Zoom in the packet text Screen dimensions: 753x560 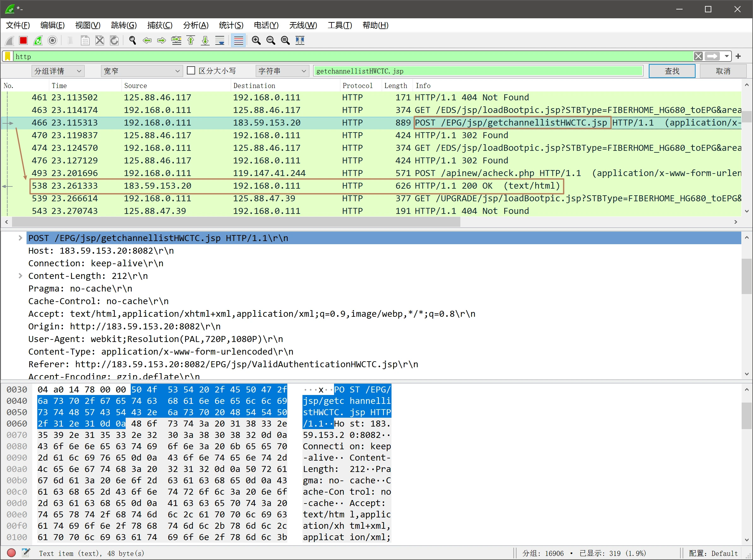click(256, 41)
